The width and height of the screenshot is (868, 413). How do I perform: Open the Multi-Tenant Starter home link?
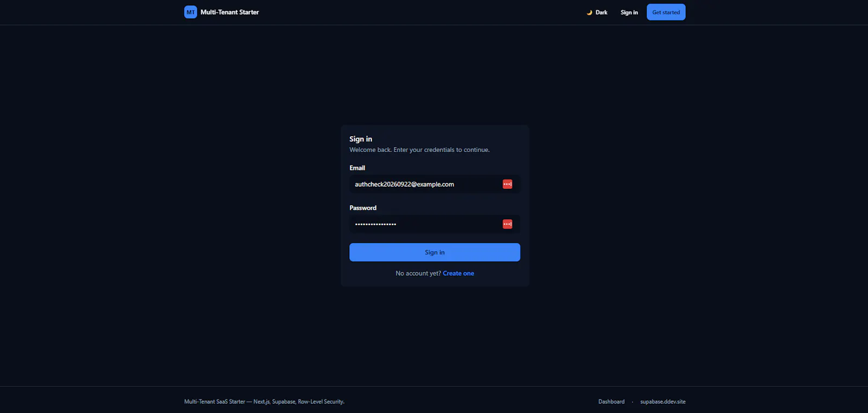[222, 12]
